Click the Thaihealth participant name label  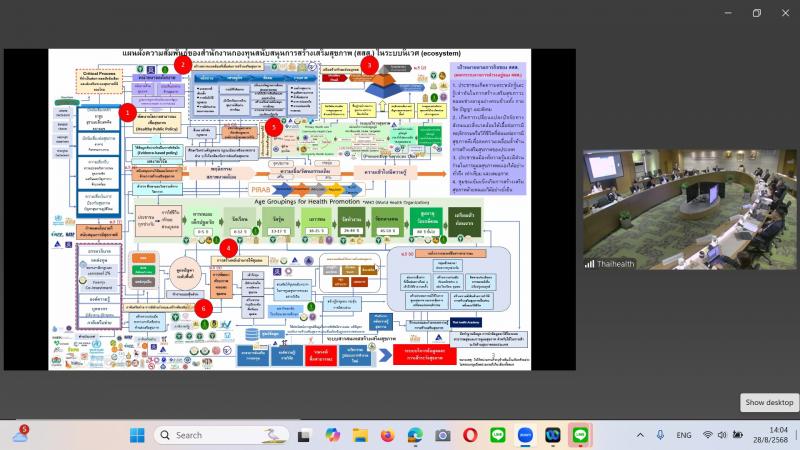[x=616, y=264]
